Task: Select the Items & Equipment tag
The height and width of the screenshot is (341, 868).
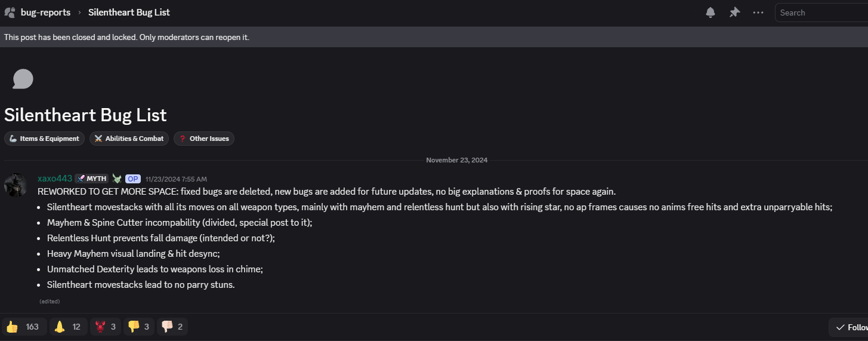Action: [44, 139]
